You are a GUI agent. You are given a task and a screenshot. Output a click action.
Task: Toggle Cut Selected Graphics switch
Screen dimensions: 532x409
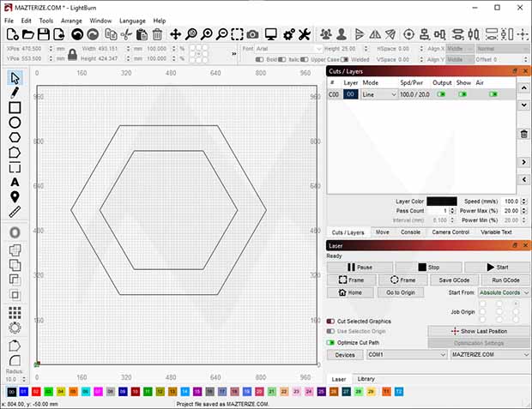click(330, 322)
